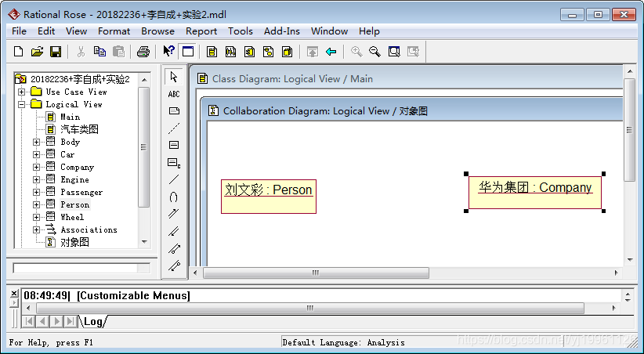
Task: Select the dashed Anchor Note to Item tool
Action: (x=174, y=128)
